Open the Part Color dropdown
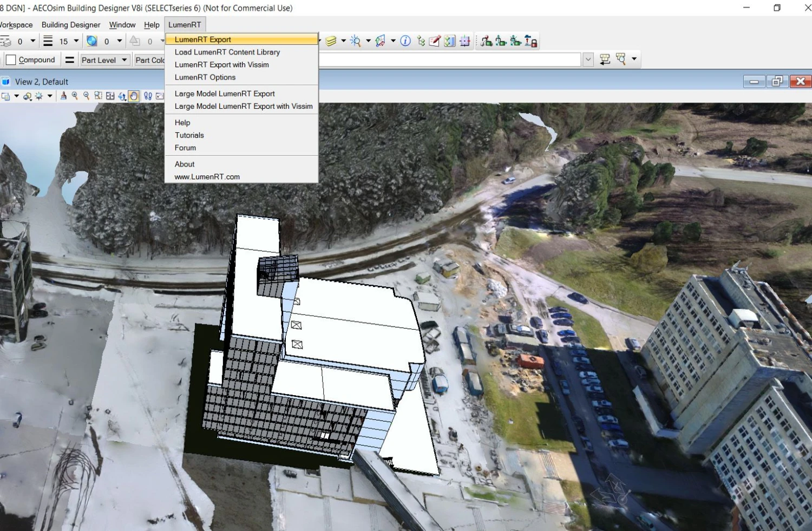 pos(150,60)
